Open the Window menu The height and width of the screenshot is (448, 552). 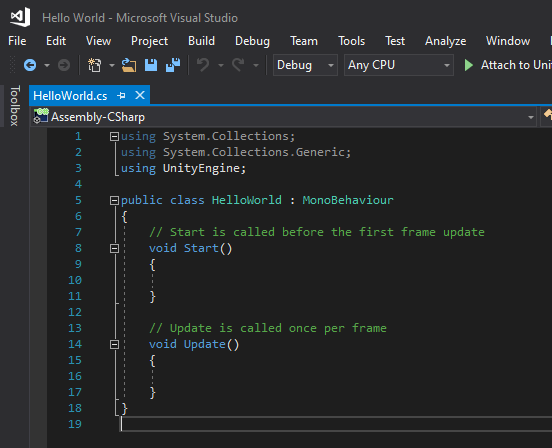click(508, 41)
